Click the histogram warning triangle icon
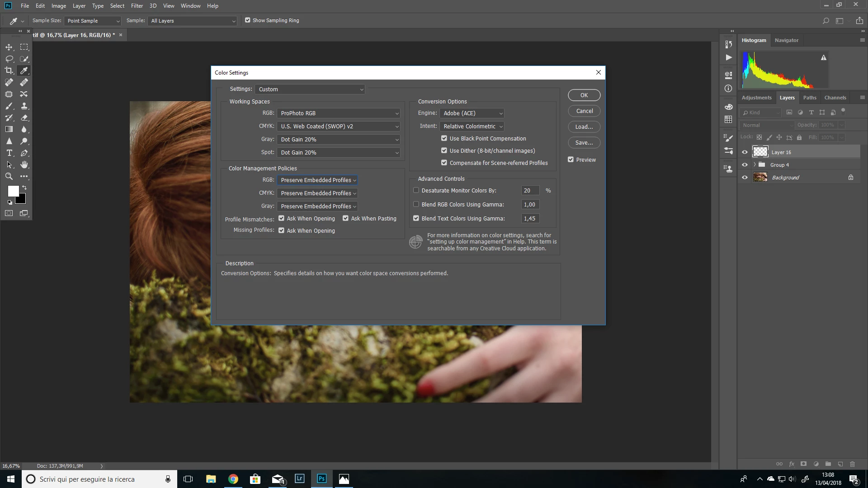Viewport: 868px width, 488px height. click(824, 57)
